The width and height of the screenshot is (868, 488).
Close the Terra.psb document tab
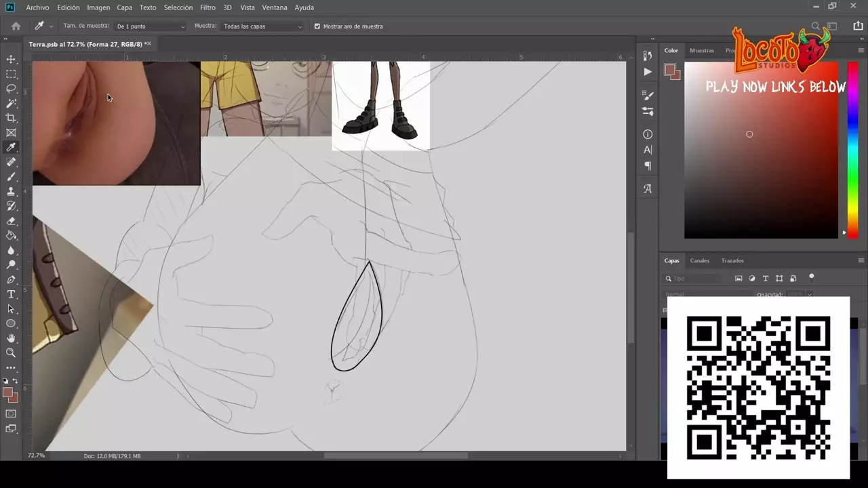tap(149, 44)
